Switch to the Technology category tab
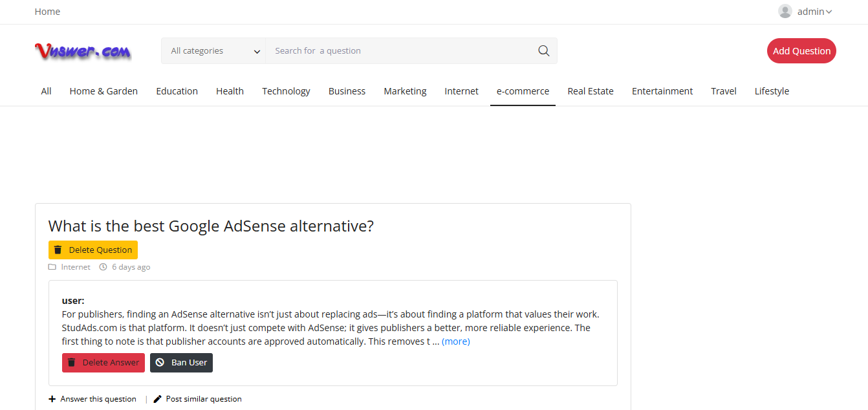 pyautogui.click(x=286, y=91)
